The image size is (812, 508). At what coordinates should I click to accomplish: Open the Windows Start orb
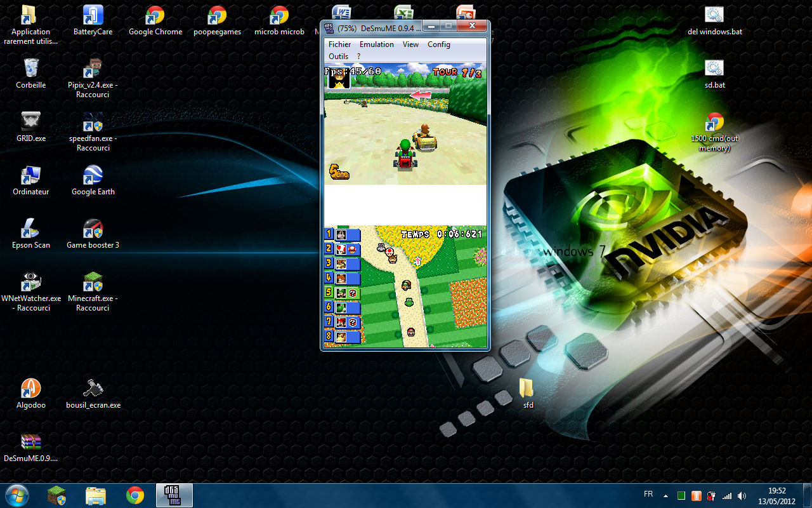17,495
